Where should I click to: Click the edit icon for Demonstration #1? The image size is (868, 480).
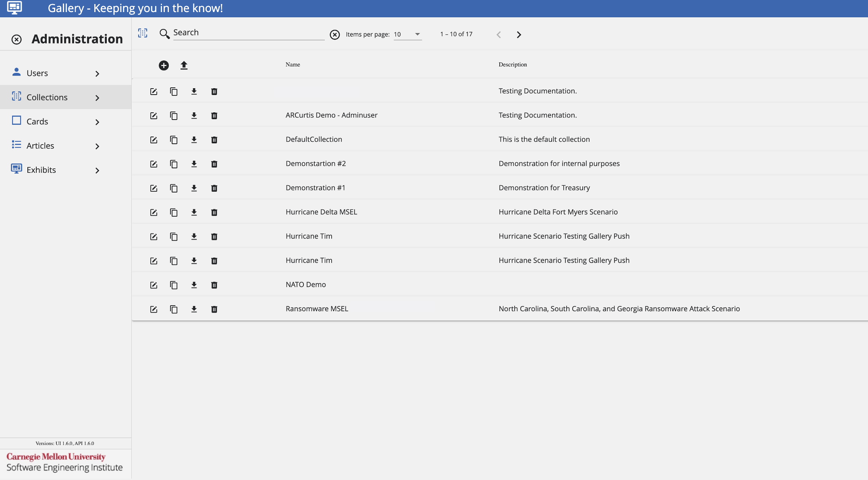(x=154, y=187)
